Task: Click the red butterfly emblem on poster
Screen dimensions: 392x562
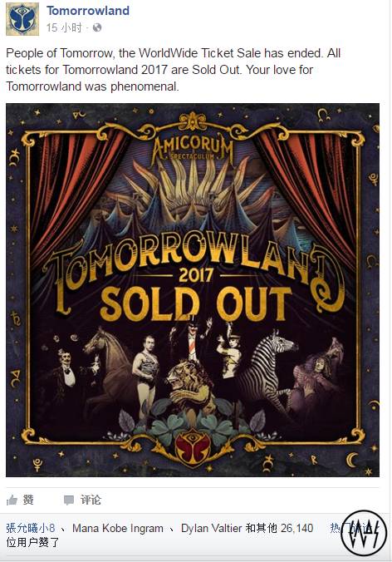Action: click(x=193, y=447)
